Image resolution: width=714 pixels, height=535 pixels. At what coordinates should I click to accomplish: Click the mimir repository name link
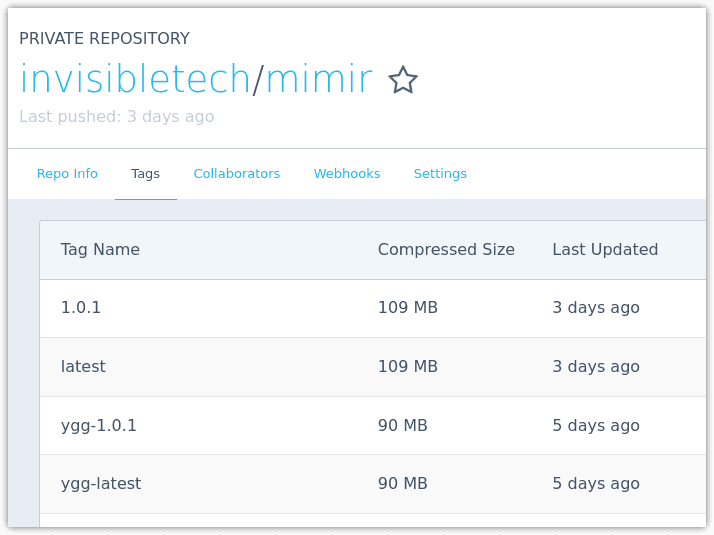tap(319, 79)
